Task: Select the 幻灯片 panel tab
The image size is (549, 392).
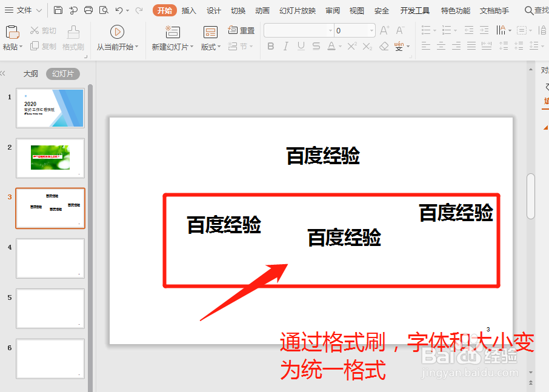Action: [63, 74]
